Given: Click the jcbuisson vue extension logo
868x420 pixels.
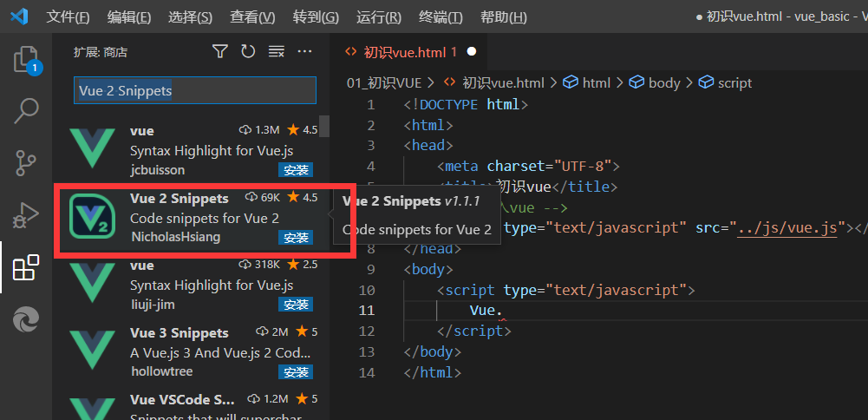Looking at the screenshot, I should [92, 148].
